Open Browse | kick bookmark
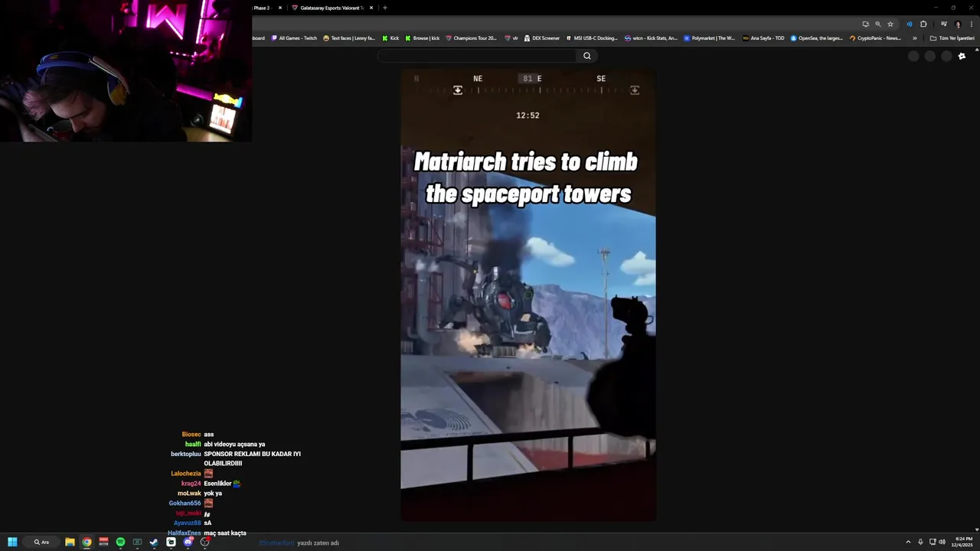Screen dimensions: 980x551 pos(423,38)
